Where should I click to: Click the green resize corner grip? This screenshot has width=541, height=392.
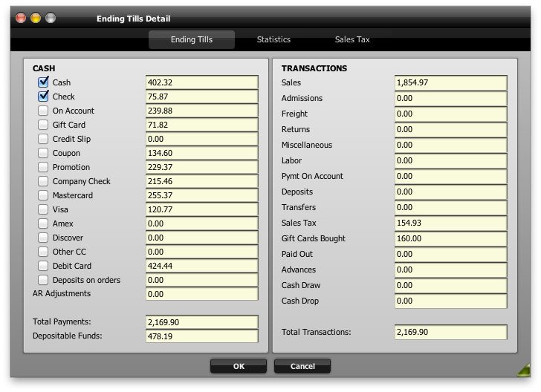tap(523, 369)
